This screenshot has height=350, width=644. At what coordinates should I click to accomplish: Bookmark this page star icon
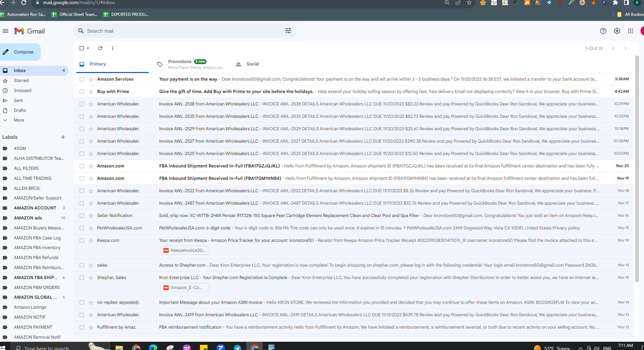(469, 3)
